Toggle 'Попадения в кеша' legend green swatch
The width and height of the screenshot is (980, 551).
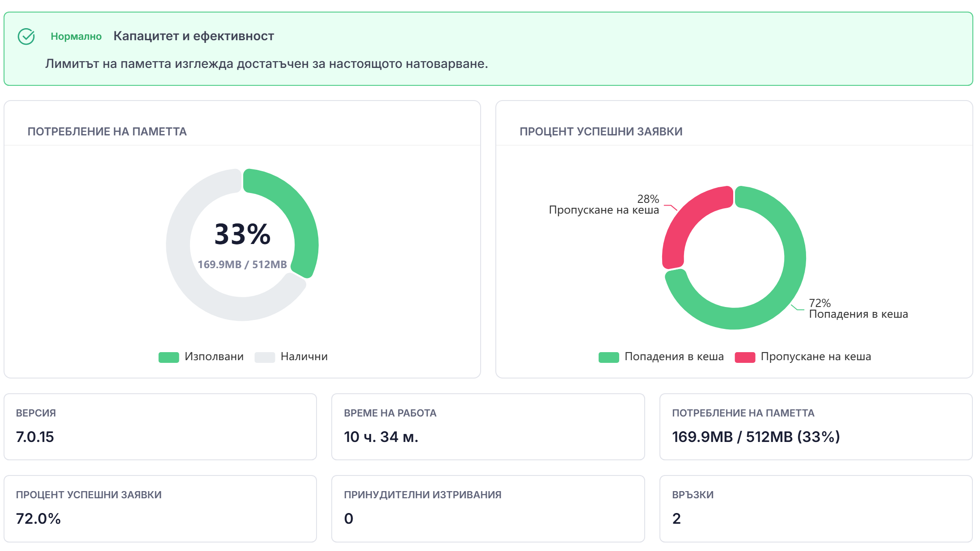tap(608, 357)
